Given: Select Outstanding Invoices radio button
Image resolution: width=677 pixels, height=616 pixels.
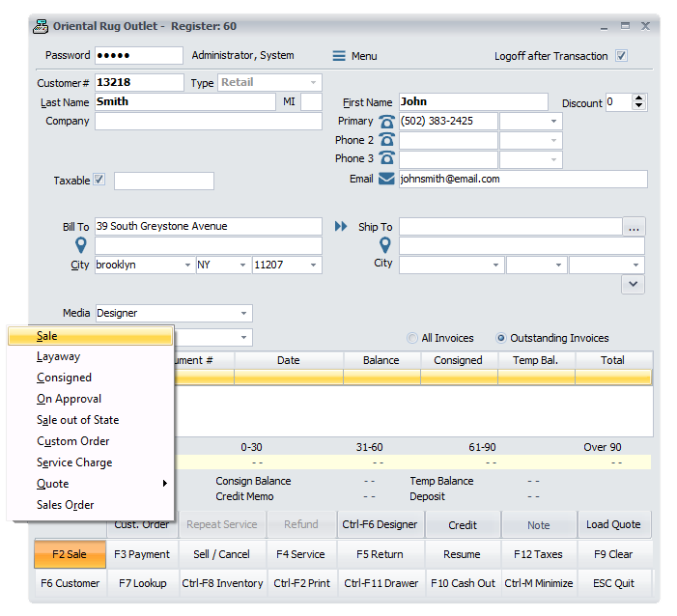Looking at the screenshot, I should [501, 338].
